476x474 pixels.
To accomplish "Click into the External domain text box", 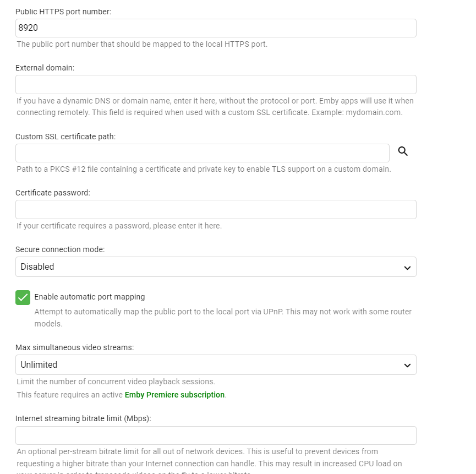I will [216, 85].
